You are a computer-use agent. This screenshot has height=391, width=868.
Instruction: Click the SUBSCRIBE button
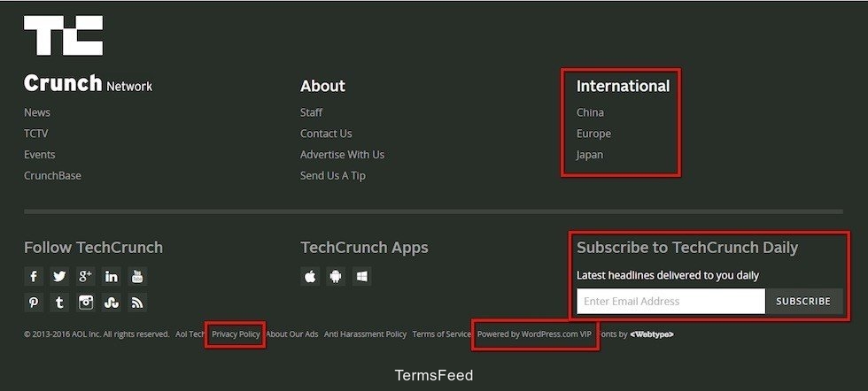pyautogui.click(x=804, y=302)
